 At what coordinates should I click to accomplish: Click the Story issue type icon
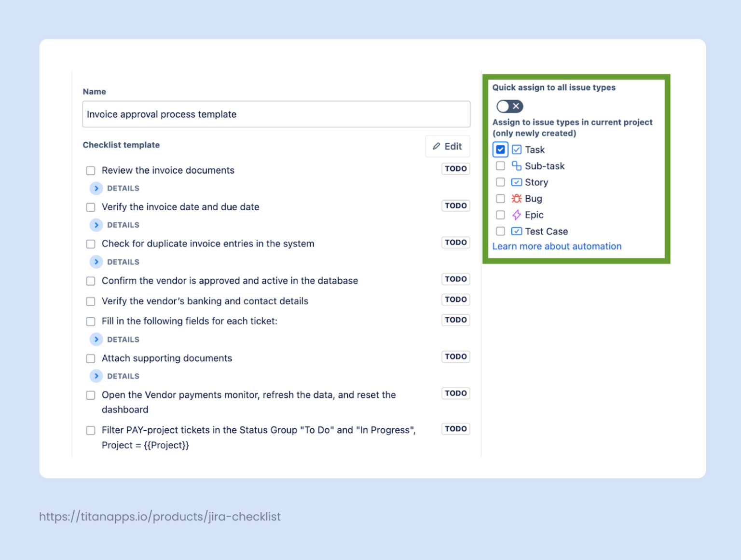click(517, 182)
